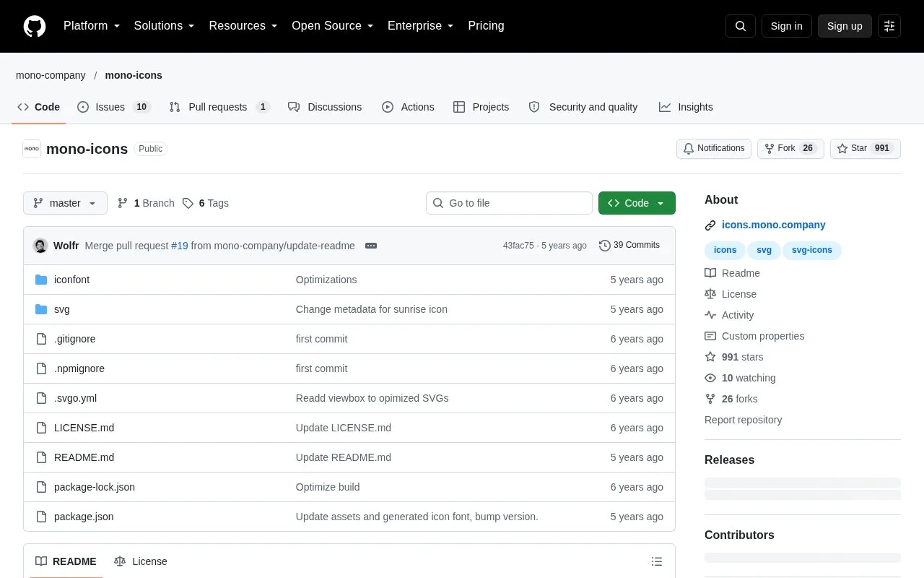Expand the Solutions menu
This screenshot has width=924, height=578.
pos(165,26)
